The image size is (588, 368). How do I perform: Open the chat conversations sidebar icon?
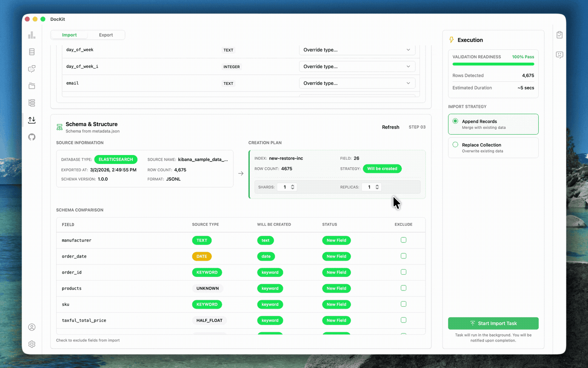[x=31, y=69]
